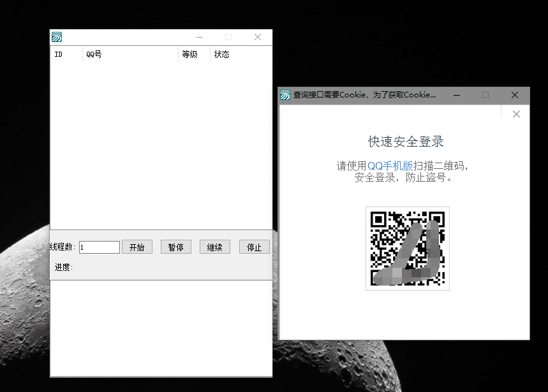Viewport: 548px width, 392px height.
Task: Stop the task with the 停止 button
Action: 254,247
